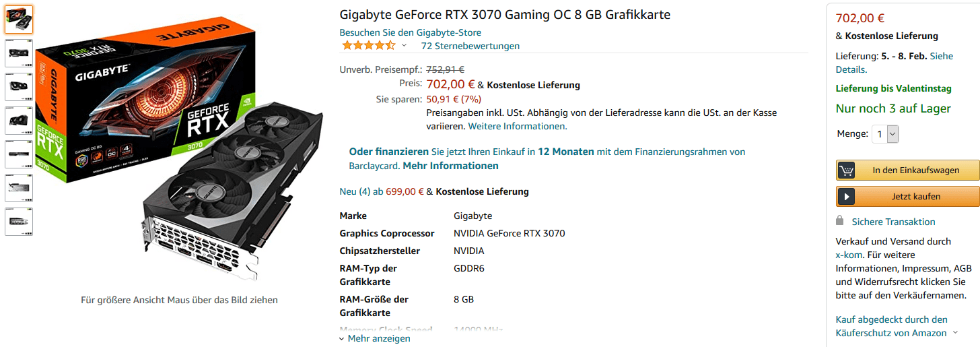Select the first product thumbnail with box
Image resolution: width=980 pixels, height=347 pixels.
point(18,20)
